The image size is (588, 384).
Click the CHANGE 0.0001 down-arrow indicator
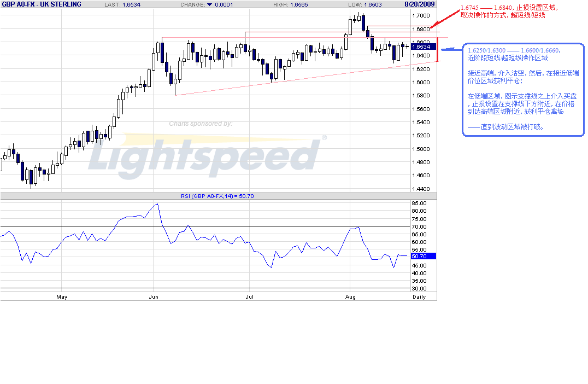(x=210, y=4)
